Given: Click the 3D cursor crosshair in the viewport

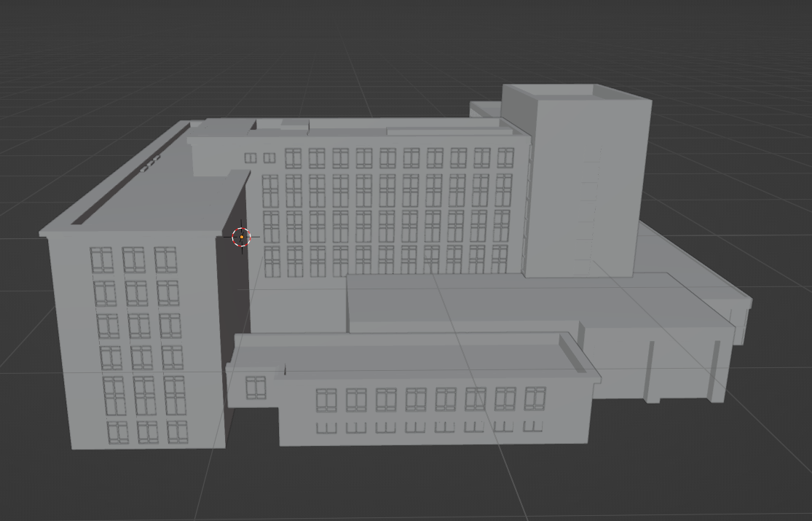Looking at the screenshot, I should [241, 237].
